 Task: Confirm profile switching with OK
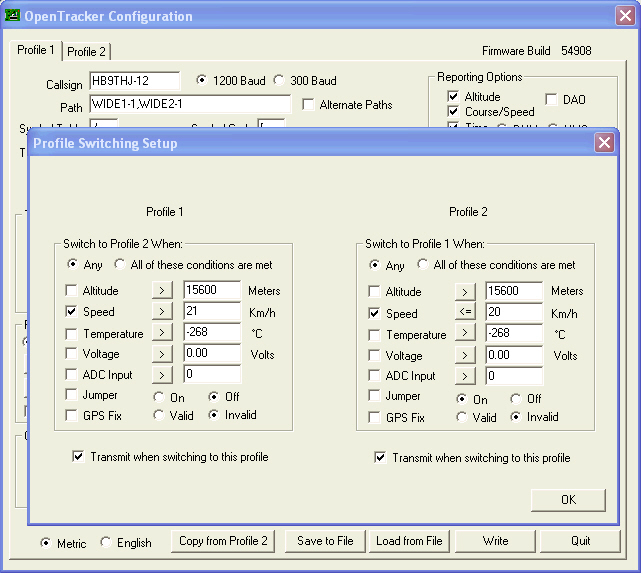point(568,500)
